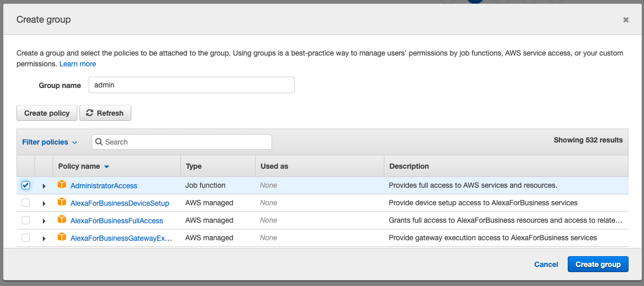Click the Create policy button
The height and width of the screenshot is (286, 644).
(47, 113)
